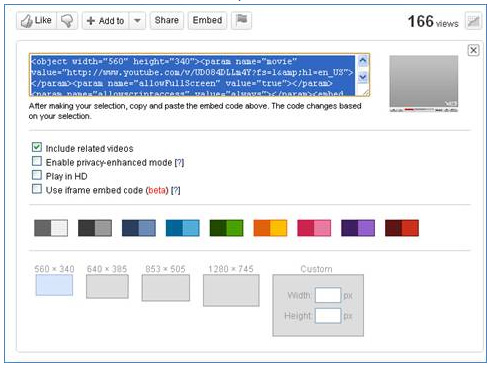Click the Add to button
This screenshot has width=493, height=368.
pos(105,21)
